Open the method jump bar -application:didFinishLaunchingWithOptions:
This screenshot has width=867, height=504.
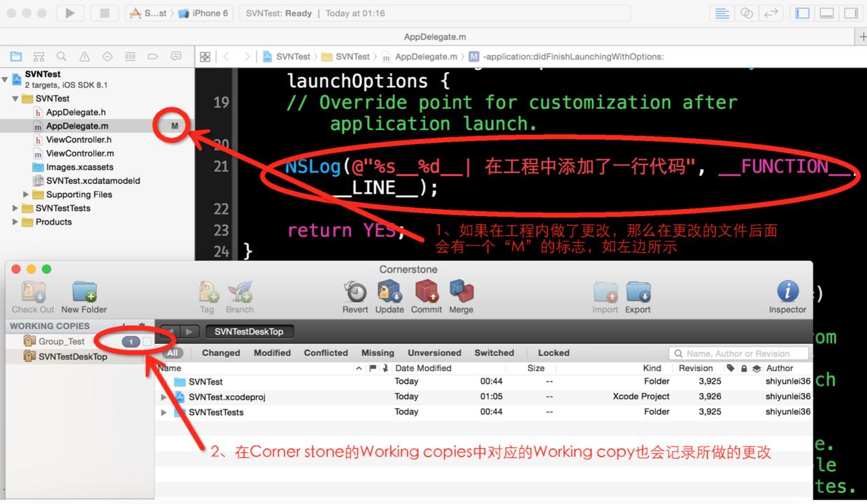pyautogui.click(x=566, y=57)
